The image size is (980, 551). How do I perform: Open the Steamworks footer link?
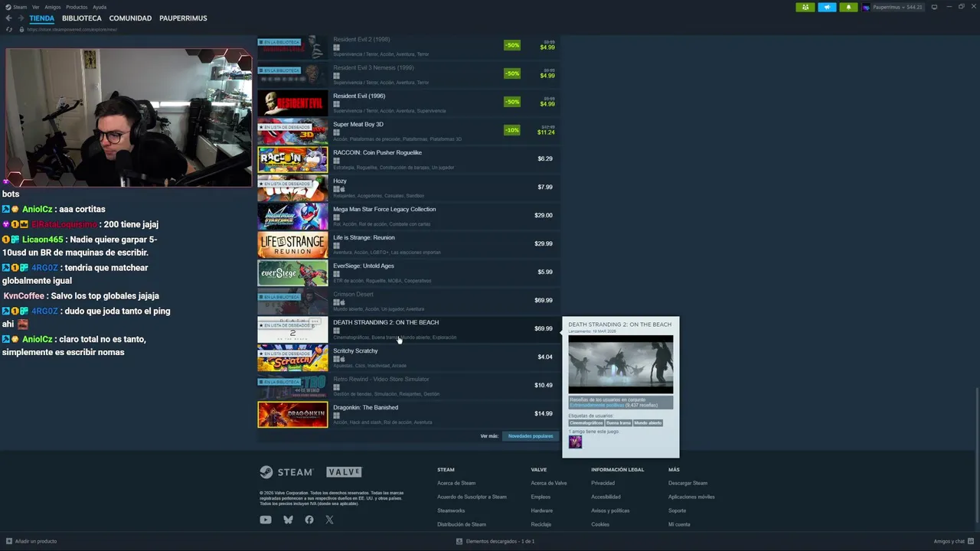click(451, 510)
